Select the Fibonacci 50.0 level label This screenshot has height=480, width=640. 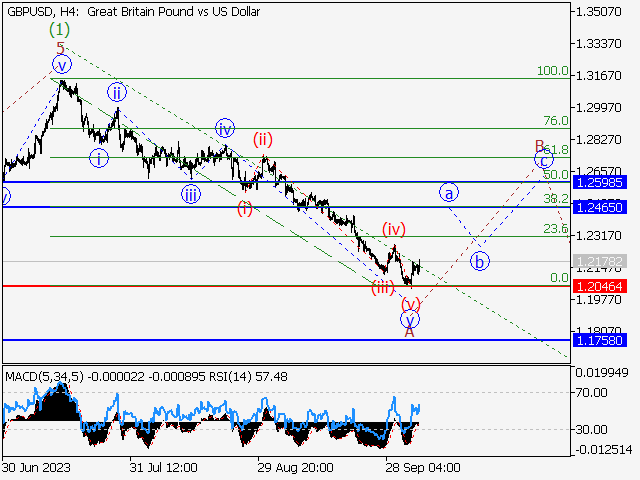tap(556, 175)
